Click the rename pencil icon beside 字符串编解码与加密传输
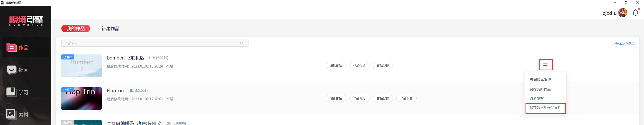 click(x=159, y=123)
